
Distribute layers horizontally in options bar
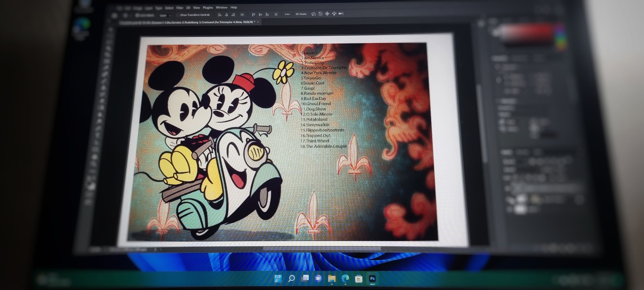(276, 15)
